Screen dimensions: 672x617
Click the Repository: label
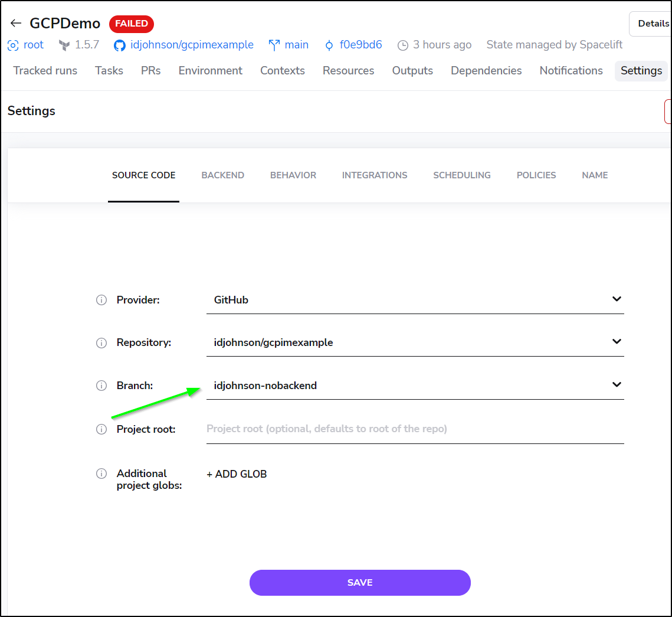[x=144, y=342]
